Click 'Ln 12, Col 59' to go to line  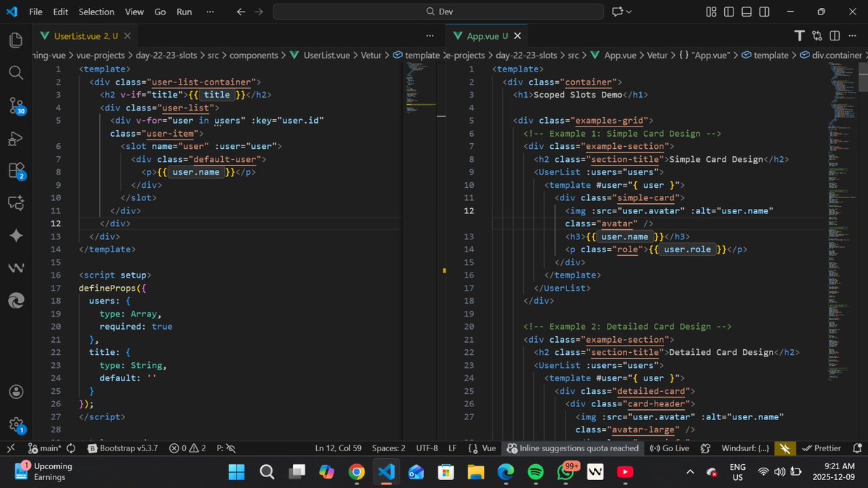click(x=339, y=448)
